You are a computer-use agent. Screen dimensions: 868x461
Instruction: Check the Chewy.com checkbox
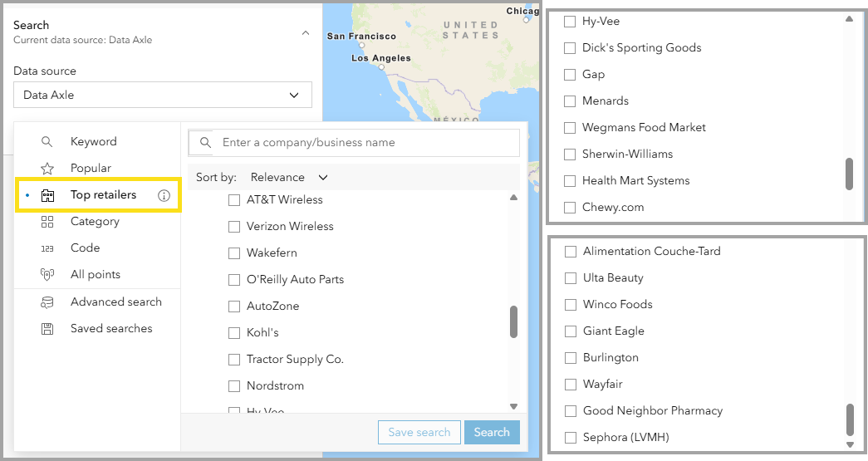(x=570, y=208)
